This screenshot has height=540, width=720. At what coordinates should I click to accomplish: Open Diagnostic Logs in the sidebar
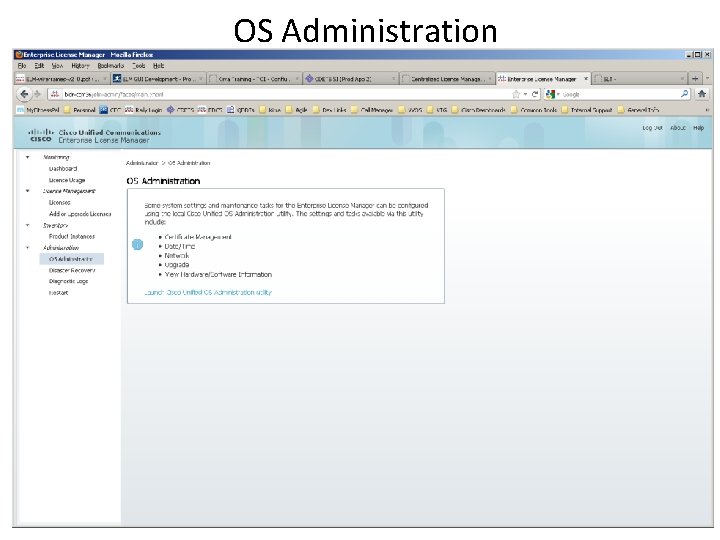pyautogui.click(x=68, y=281)
